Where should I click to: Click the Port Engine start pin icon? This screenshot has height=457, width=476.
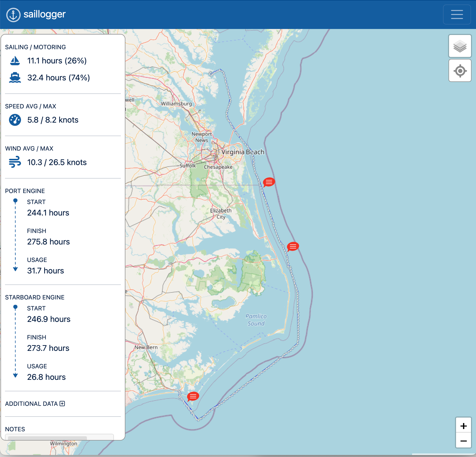coord(15,201)
